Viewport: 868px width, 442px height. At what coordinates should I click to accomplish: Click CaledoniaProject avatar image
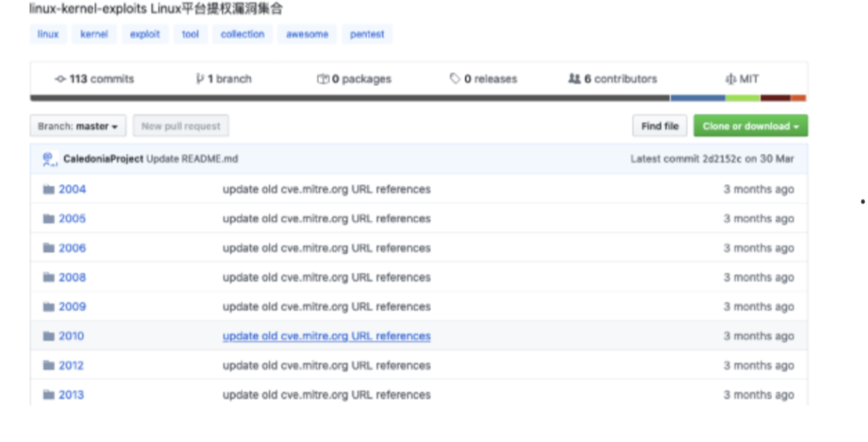tap(50, 159)
